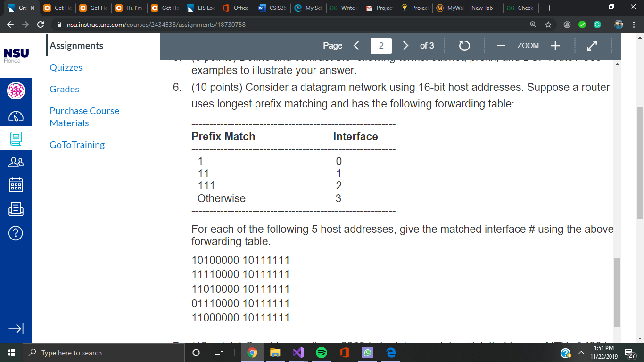
Task: Open the Groups people icon
Action: [16, 162]
